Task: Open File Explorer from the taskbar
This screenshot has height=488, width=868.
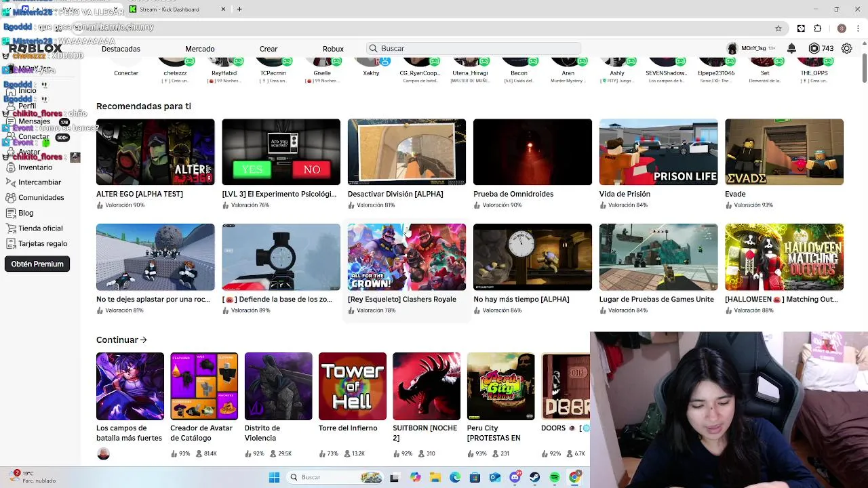Action: click(435, 477)
